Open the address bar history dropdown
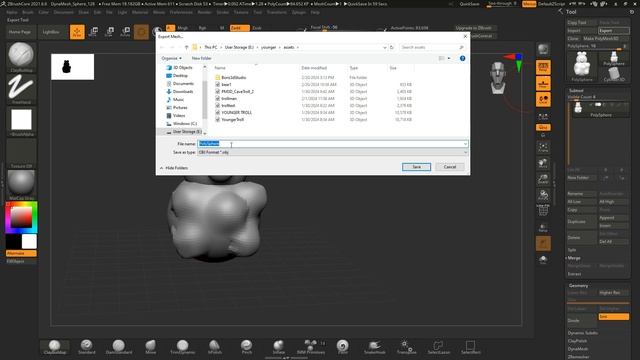 tap(384, 47)
